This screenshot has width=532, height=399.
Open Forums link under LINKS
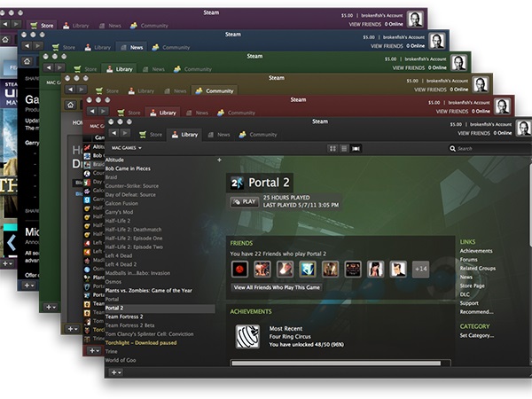[x=468, y=260]
